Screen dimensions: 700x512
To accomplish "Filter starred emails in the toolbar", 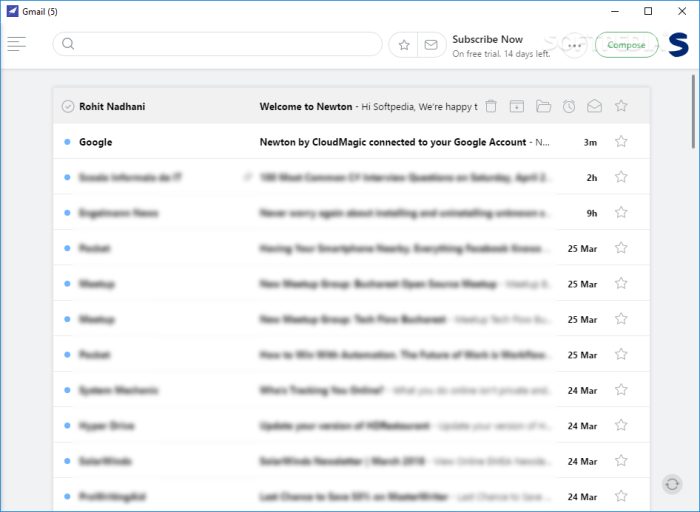I will click(404, 45).
